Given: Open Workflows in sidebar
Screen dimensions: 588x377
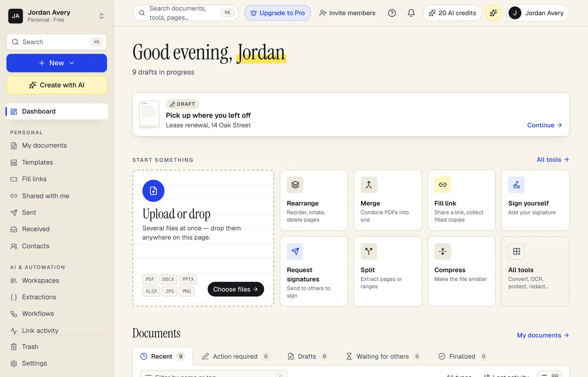Looking at the screenshot, I should point(57,314).
